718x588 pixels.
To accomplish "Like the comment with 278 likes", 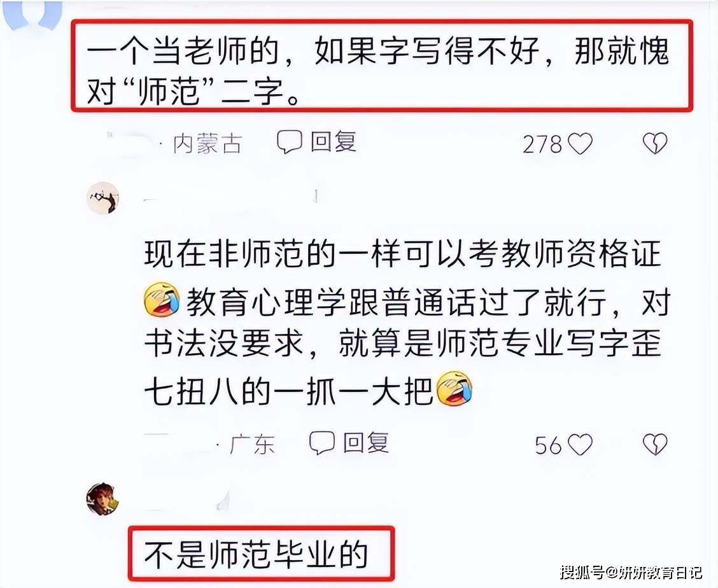I will pos(580,144).
